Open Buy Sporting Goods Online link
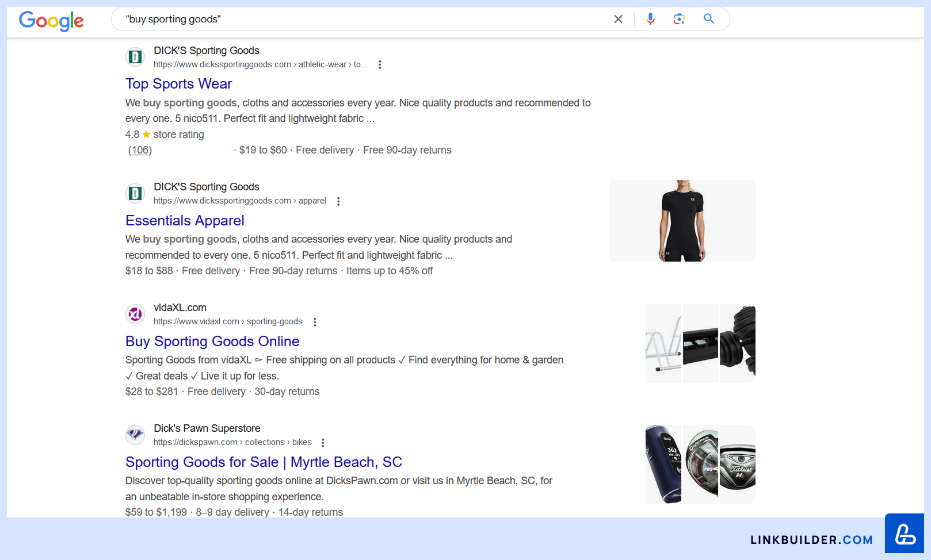 (x=212, y=342)
